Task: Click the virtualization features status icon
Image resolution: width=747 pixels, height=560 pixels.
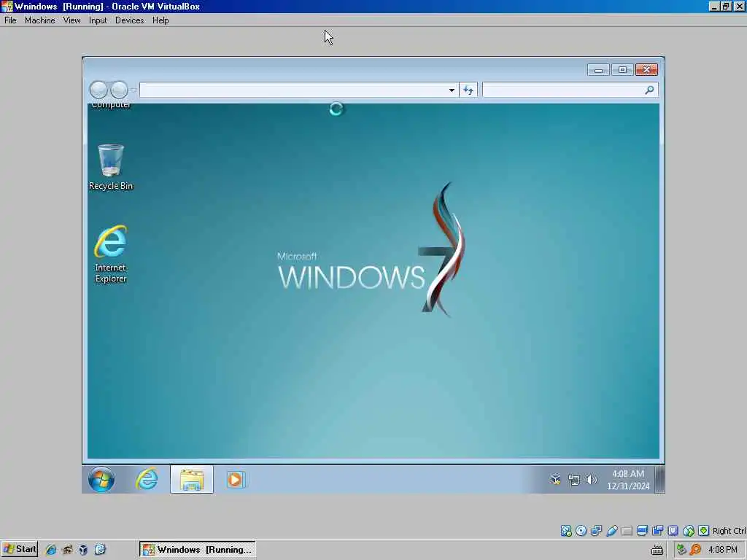Action: (x=673, y=531)
